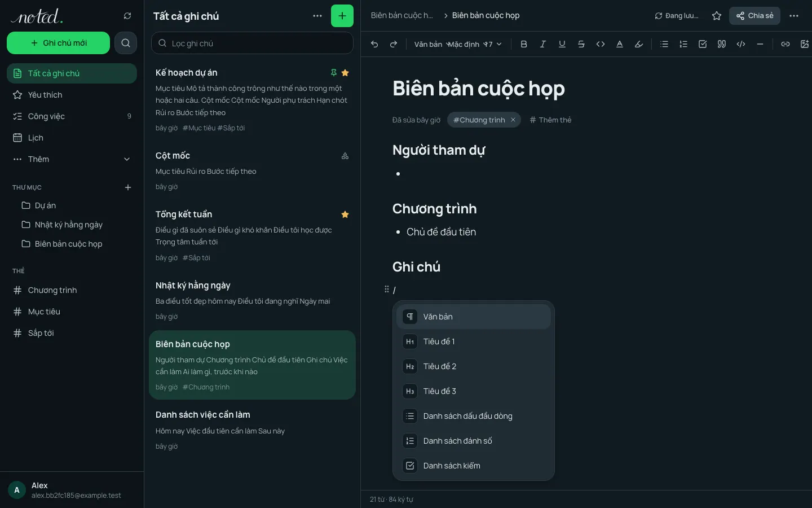Screen dimensions: 812x508
Task: Click the pin icon on Kế hoạch dự án
Action: coord(334,72)
